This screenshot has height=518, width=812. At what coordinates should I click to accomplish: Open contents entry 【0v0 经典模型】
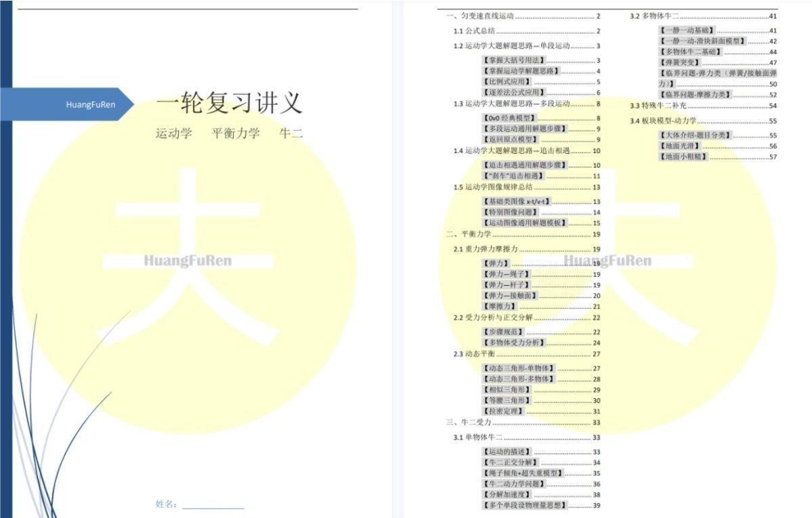(541, 118)
